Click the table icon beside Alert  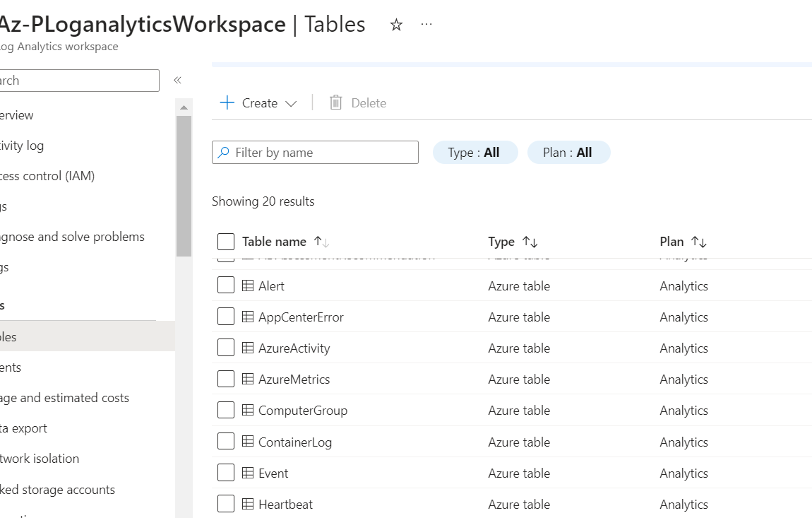point(248,286)
